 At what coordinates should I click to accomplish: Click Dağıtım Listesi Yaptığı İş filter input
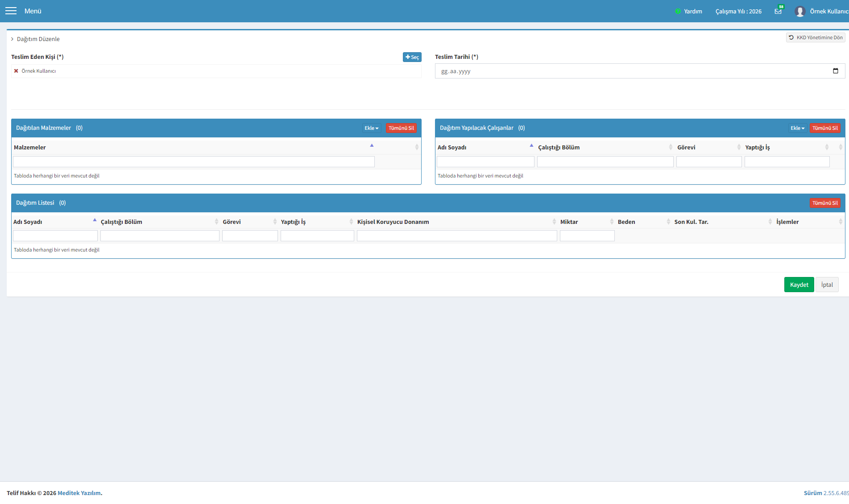click(x=317, y=235)
